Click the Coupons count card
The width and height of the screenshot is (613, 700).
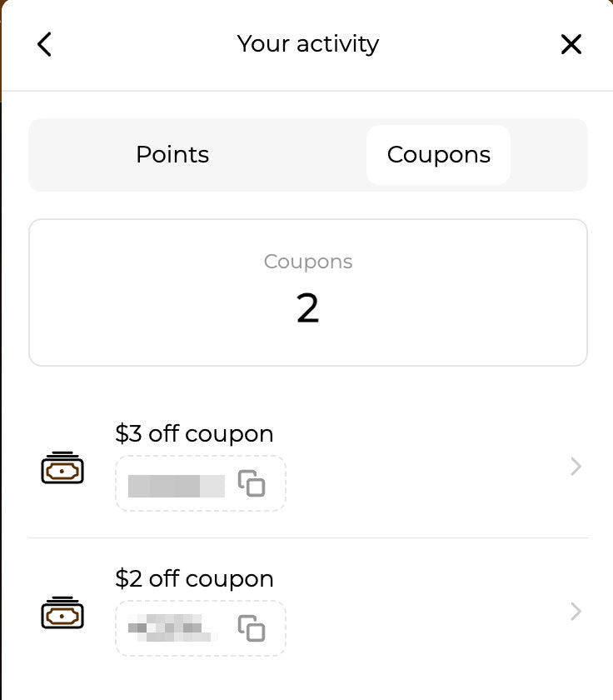point(308,292)
